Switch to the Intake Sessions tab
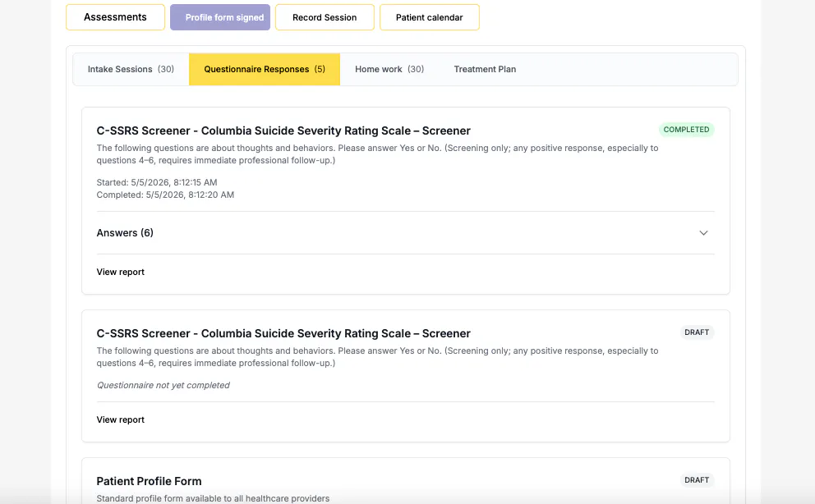 pyautogui.click(x=131, y=69)
